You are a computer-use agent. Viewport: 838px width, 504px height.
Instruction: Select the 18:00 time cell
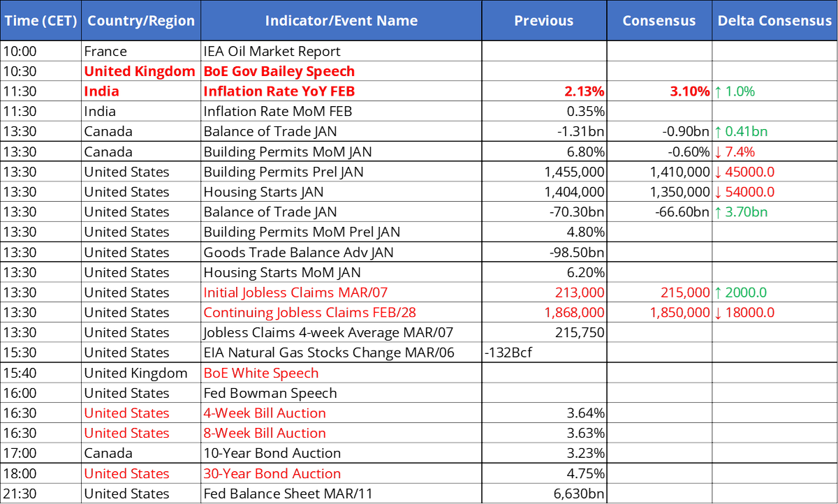pos(40,473)
